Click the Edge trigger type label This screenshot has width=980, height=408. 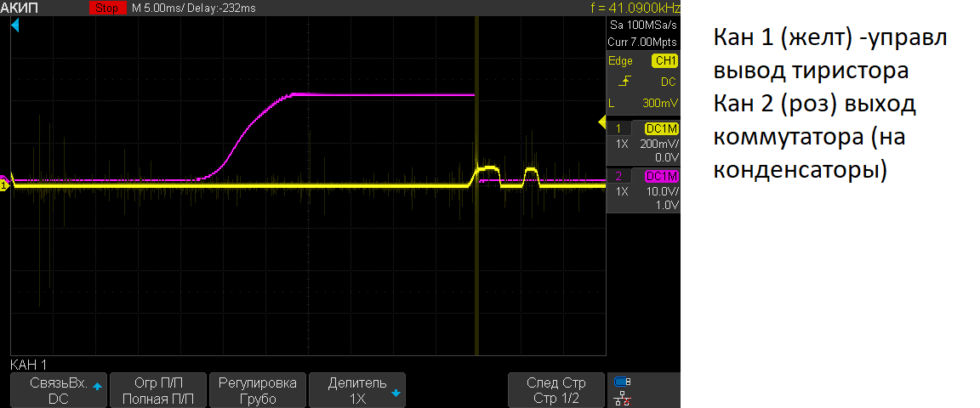pyautogui.click(x=620, y=61)
